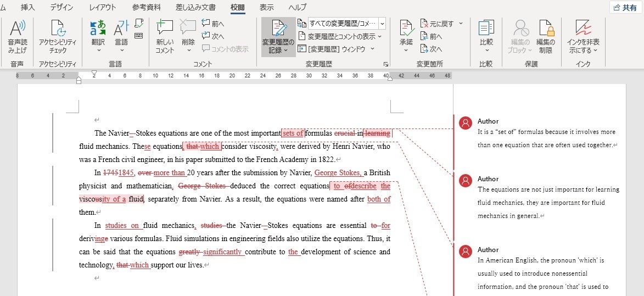Open the レイアウト ribbon tab
Viewport: 644px width, 296px height.
tap(103, 7)
